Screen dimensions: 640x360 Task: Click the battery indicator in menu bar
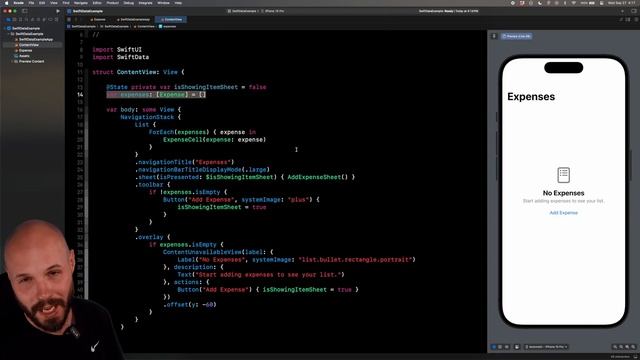pos(588,3)
